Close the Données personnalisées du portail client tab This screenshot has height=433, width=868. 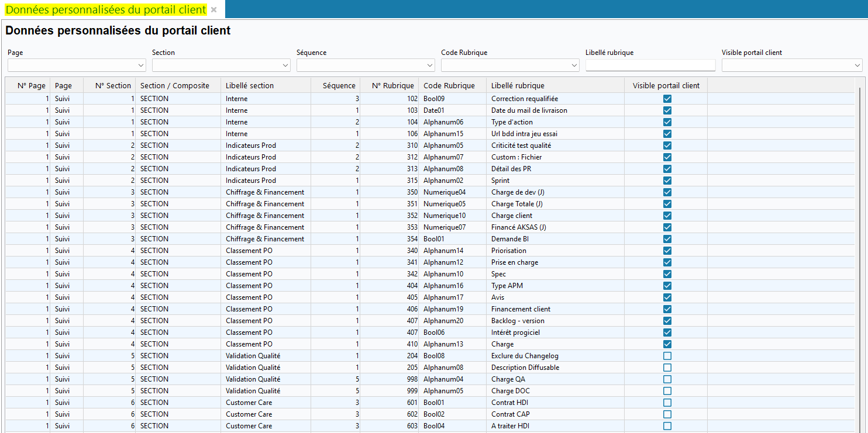pyautogui.click(x=214, y=10)
